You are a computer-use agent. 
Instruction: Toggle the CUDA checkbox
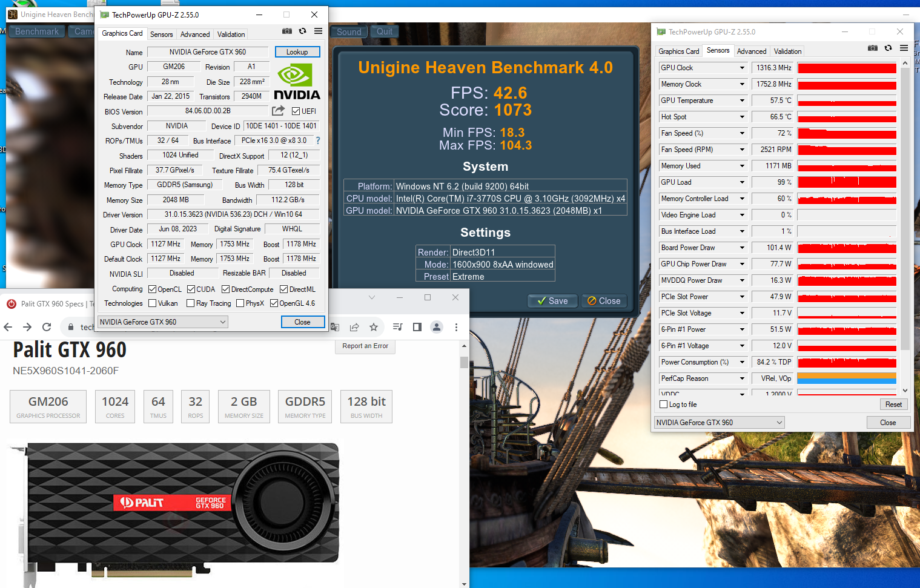pos(191,289)
